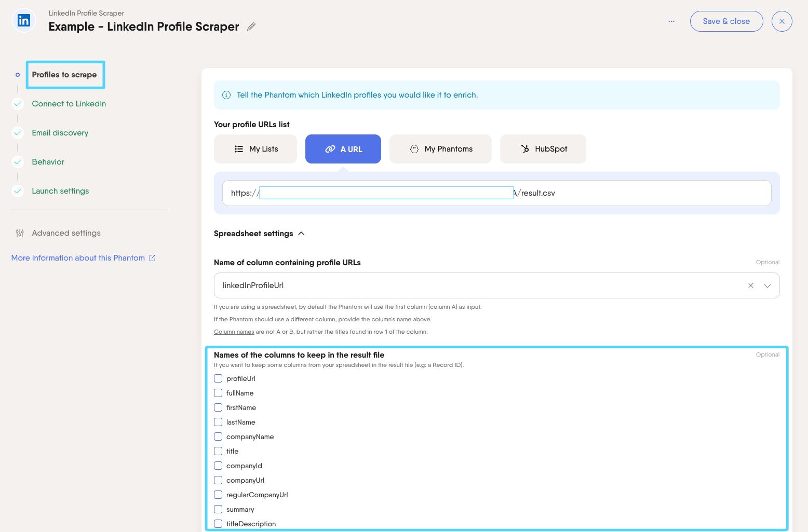Check the companyName checkbox
Viewport: 808px width, 532px height.
pos(218,436)
